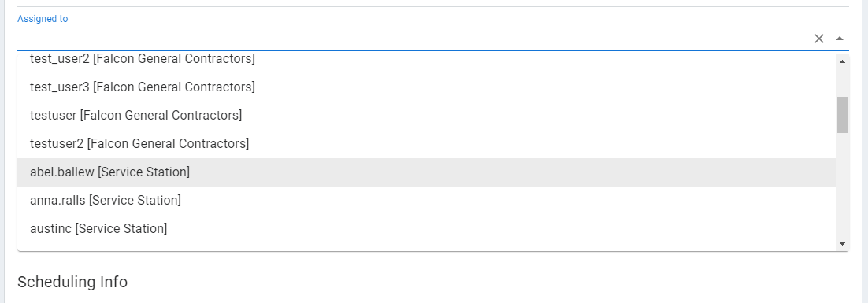Click the blue underline of Assigned to field
This screenshot has height=303, width=868.
click(x=433, y=50)
